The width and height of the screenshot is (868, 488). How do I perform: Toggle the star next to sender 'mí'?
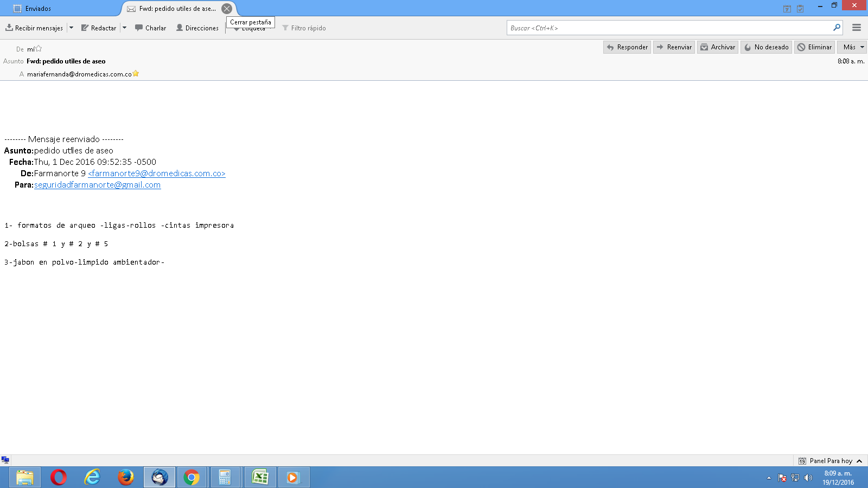pyautogui.click(x=39, y=49)
